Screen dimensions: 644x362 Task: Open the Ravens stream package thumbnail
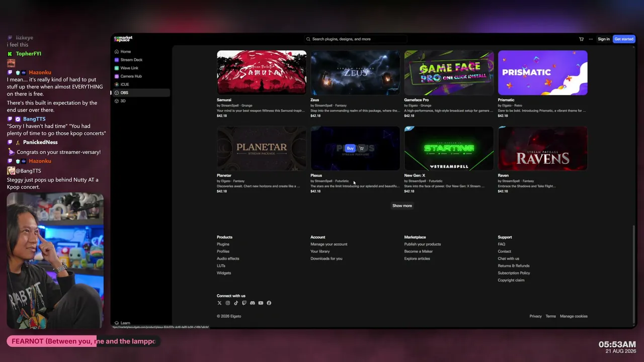(543, 148)
